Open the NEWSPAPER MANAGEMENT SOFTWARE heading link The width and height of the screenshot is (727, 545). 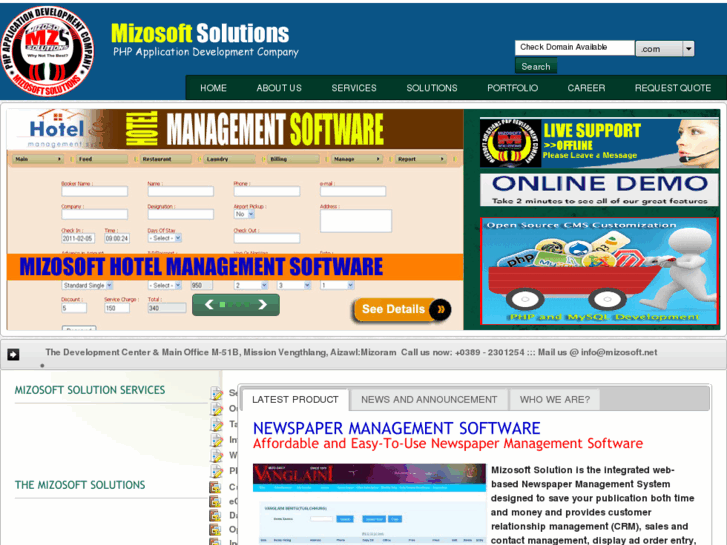pos(396,428)
